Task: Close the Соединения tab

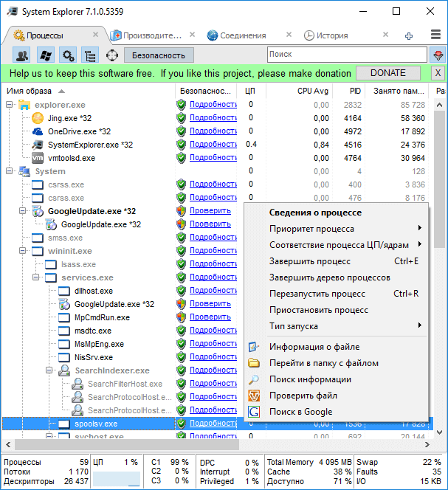Action: [289, 35]
